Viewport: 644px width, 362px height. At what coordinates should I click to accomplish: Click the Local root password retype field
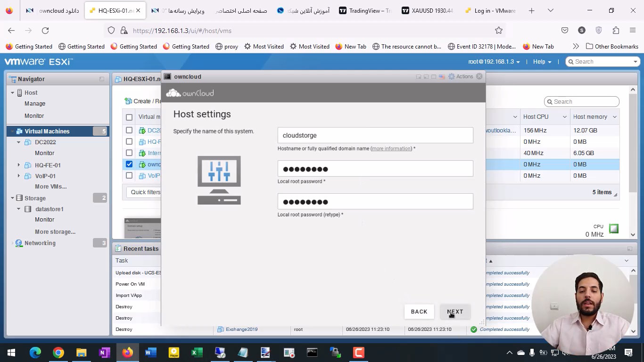[375, 202]
